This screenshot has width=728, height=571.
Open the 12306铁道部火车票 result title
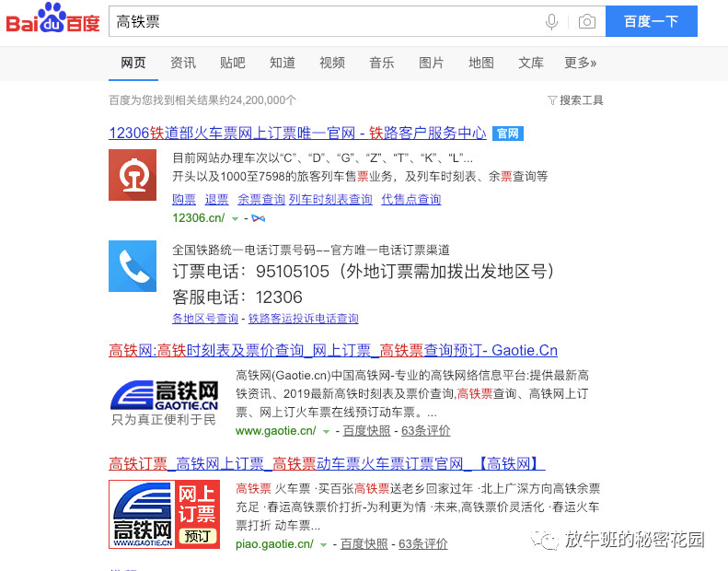tap(297, 134)
